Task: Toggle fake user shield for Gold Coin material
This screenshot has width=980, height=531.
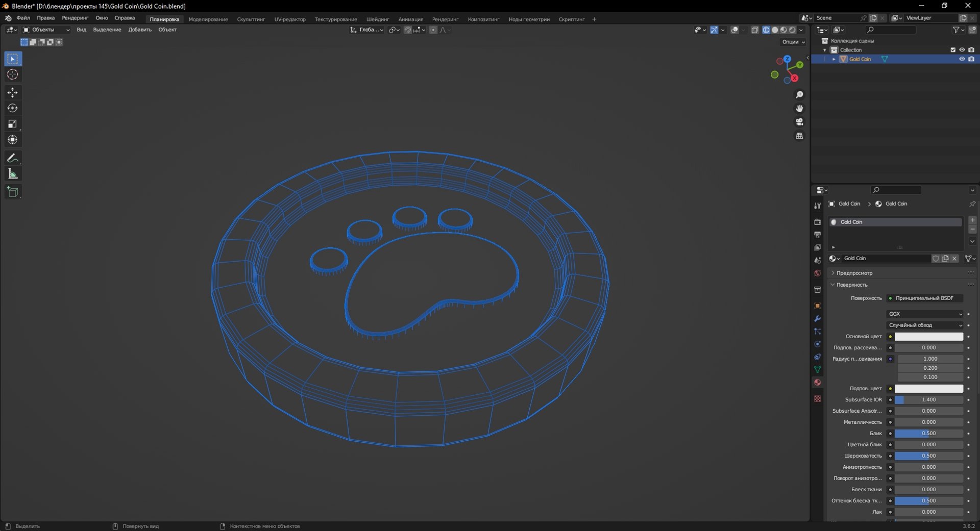Action: [x=936, y=259]
